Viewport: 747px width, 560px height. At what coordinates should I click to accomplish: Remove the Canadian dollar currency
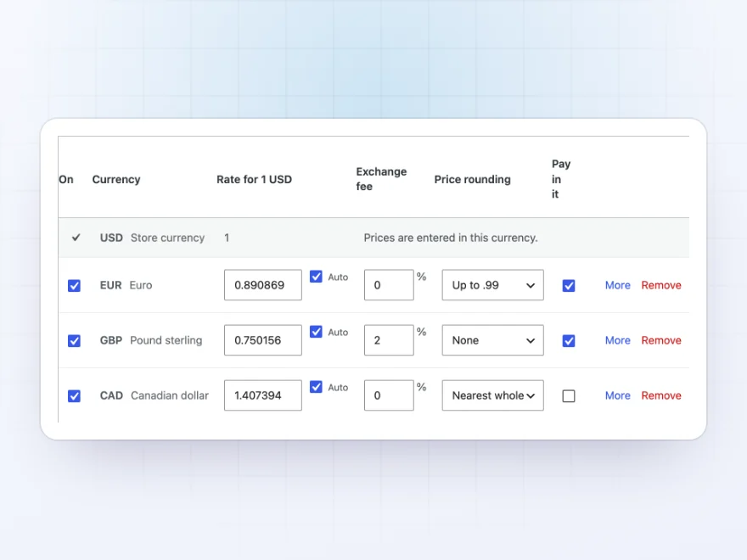661,395
